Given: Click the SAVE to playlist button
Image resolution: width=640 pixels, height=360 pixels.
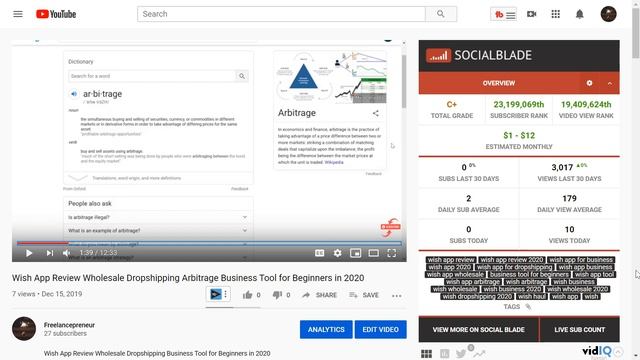Looking at the screenshot, I should point(364,295).
